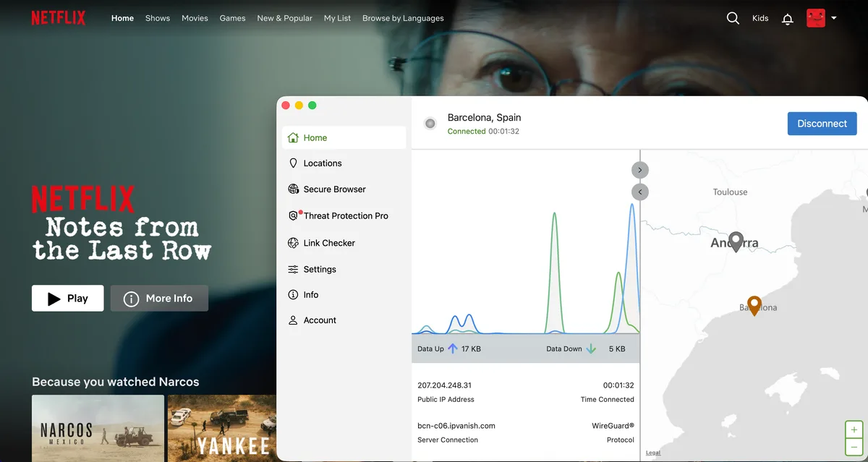Open the Movies tab in Netflix
This screenshot has height=462, width=868.
coord(195,18)
